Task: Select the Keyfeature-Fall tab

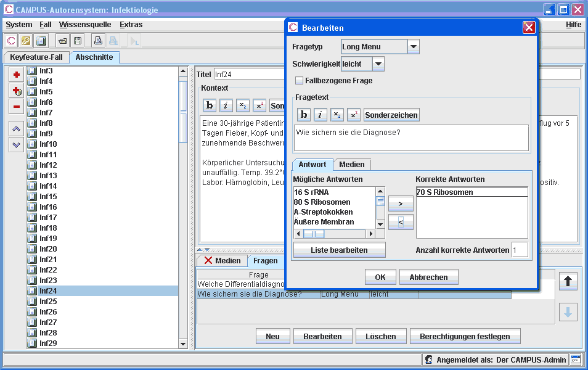Action: [x=36, y=57]
